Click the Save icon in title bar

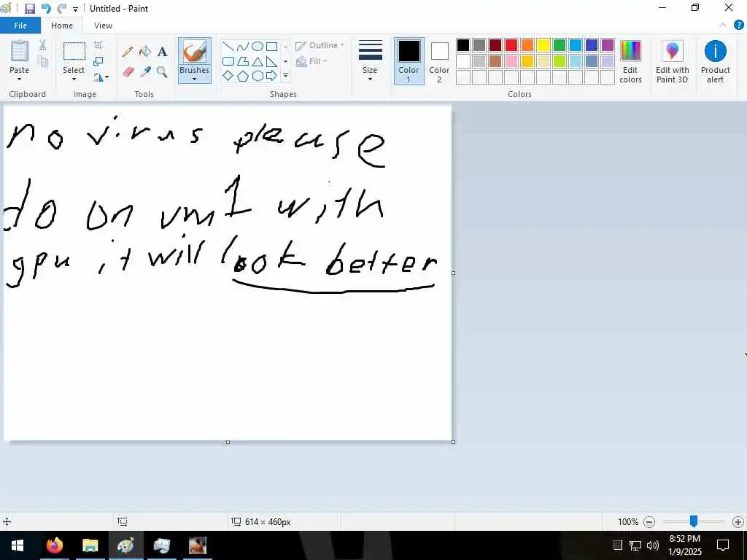(29, 9)
